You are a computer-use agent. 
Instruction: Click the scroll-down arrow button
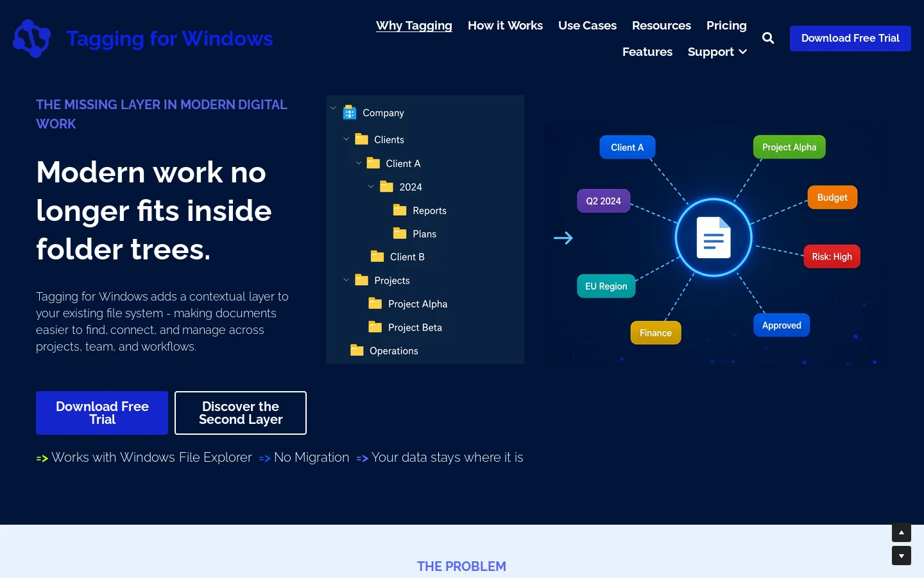tap(902, 556)
